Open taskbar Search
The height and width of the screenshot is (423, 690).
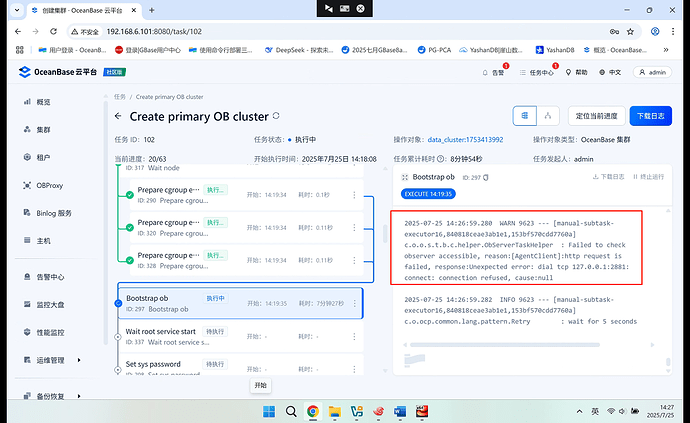(x=291, y=412)
